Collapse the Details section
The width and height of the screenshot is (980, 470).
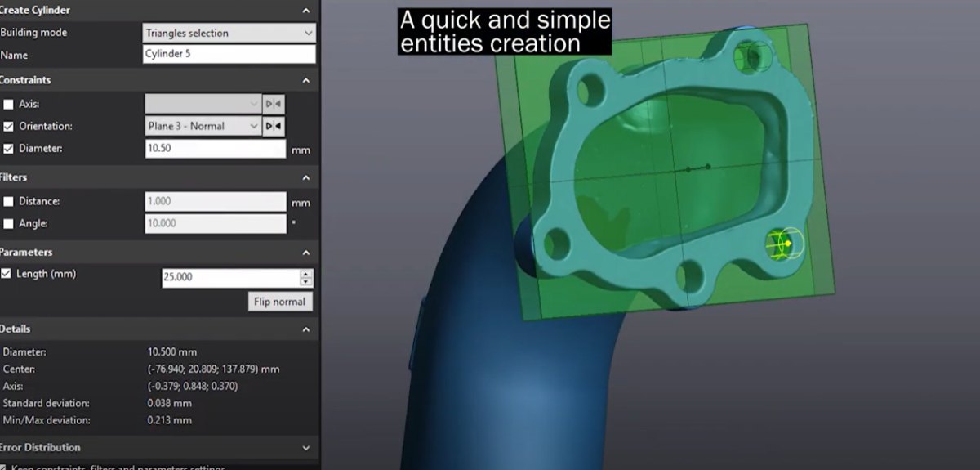pos(306,329)
